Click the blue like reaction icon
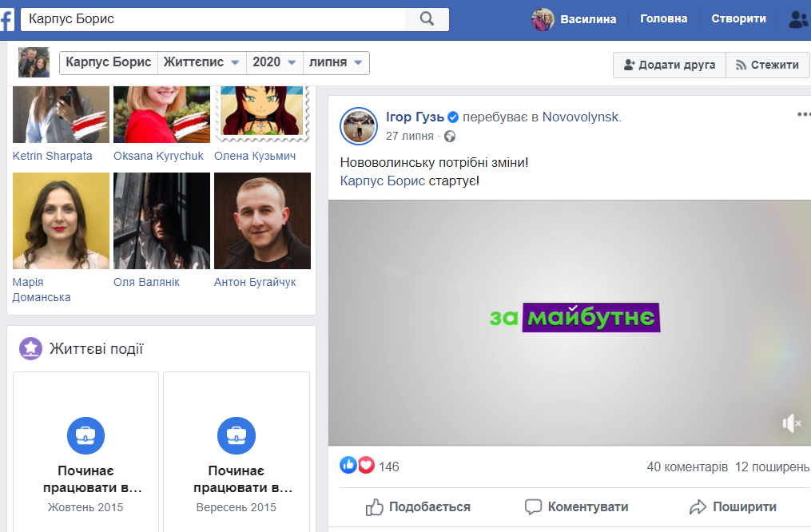Image resolution: width=811 pixels, height=532 pixels. (348, 466)
